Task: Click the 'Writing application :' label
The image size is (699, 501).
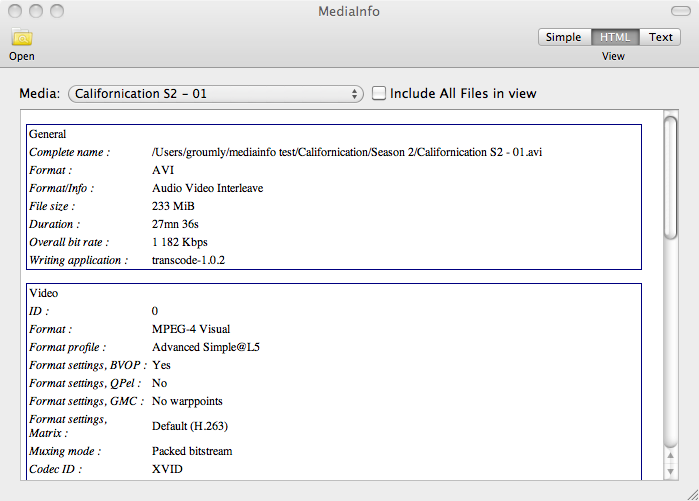Action: pos(78,260)
